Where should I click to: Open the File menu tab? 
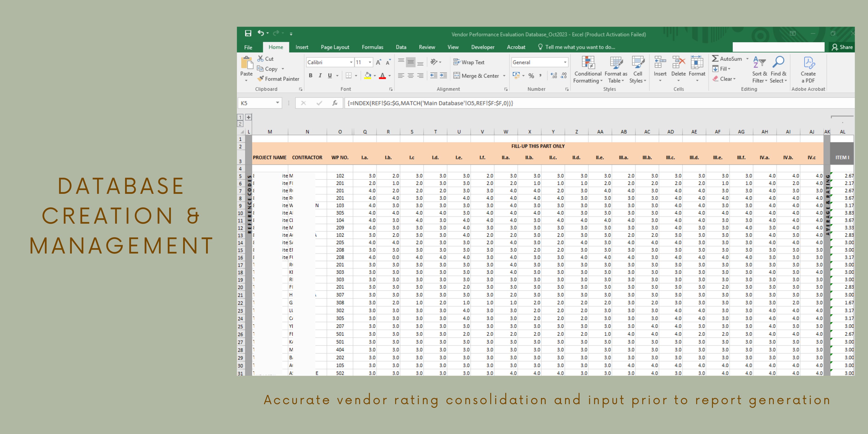248,47
